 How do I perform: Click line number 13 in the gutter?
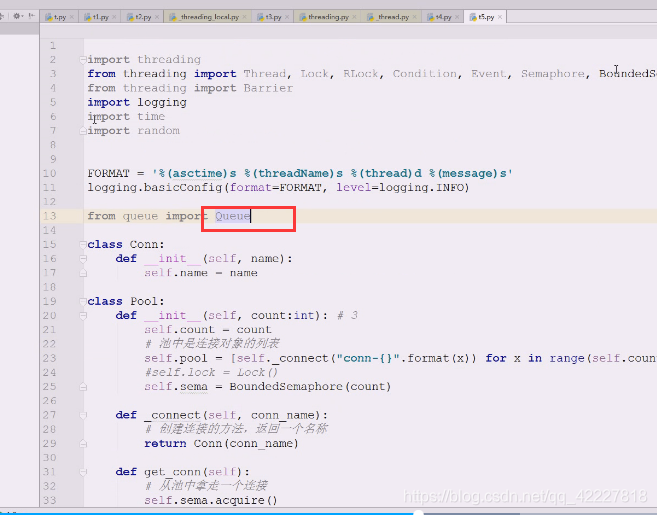[49, 216]
